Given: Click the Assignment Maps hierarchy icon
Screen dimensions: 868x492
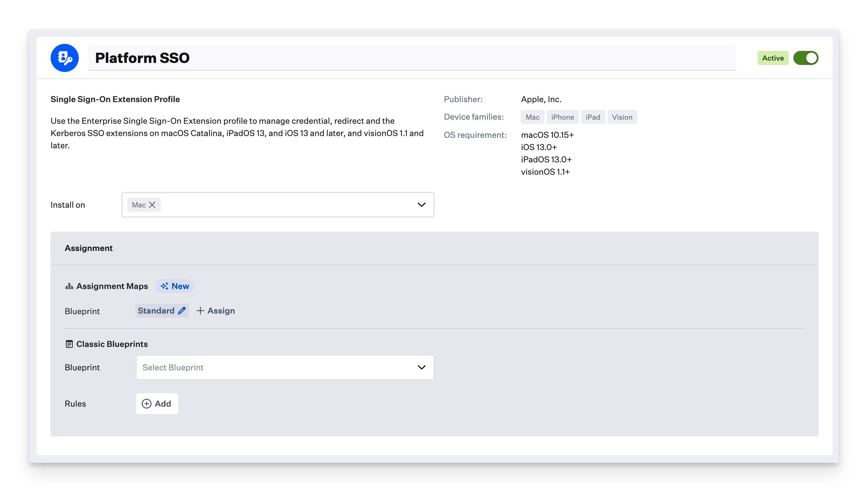Looking at the screenshot, I should (69, 286).
